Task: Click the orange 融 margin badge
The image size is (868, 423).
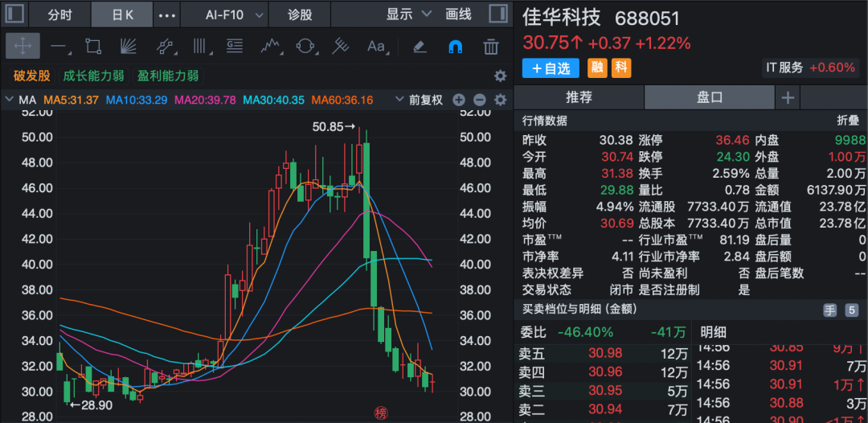Action: [596, 68]
